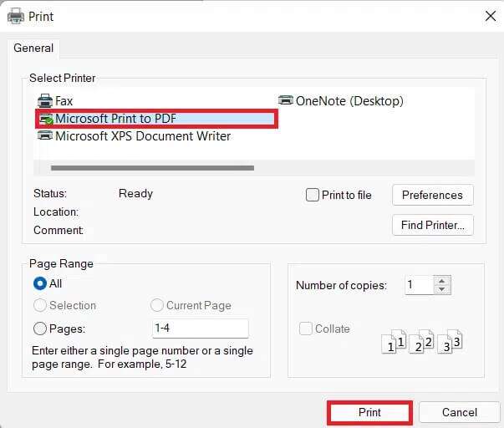
Task: Click the Cancel button
Action: tap(460, 412)
